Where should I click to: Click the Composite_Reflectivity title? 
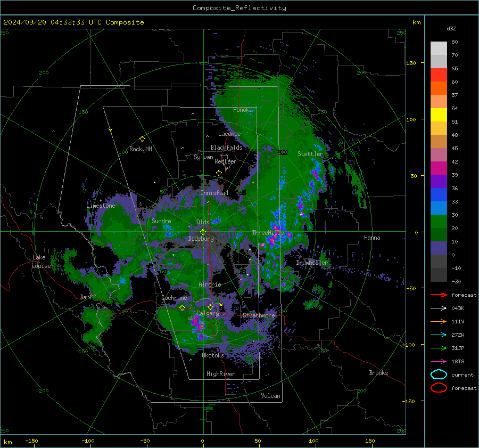point(240,8)
